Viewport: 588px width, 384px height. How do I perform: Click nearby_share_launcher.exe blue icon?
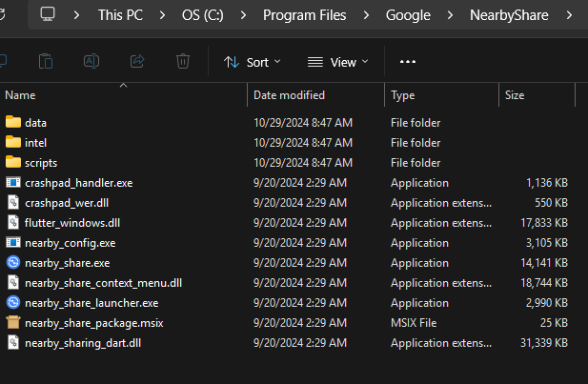click(x=13, y=302)
